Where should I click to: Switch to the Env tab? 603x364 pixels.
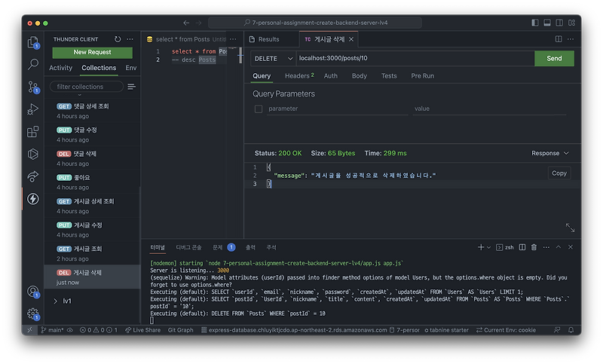130,68
